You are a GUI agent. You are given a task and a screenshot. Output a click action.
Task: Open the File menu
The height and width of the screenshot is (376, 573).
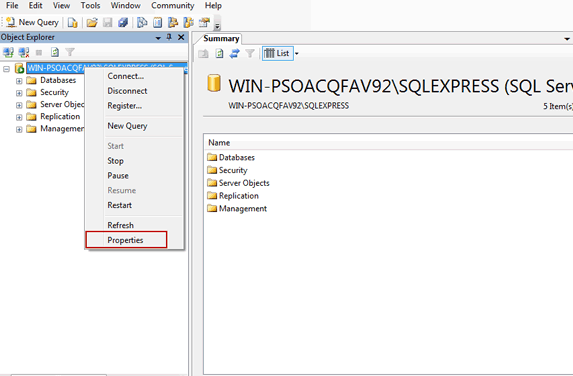12,5
